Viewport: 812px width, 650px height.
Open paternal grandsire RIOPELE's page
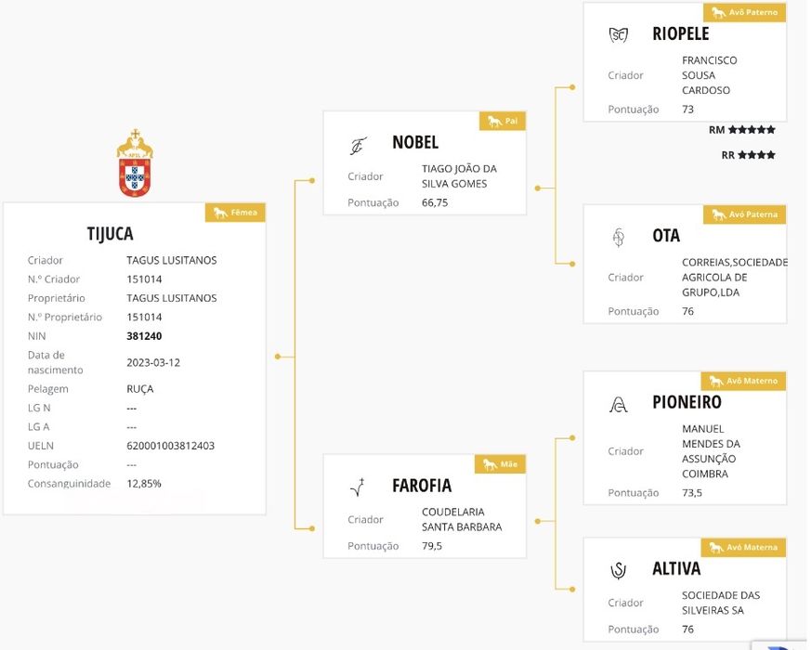point(680,34)
